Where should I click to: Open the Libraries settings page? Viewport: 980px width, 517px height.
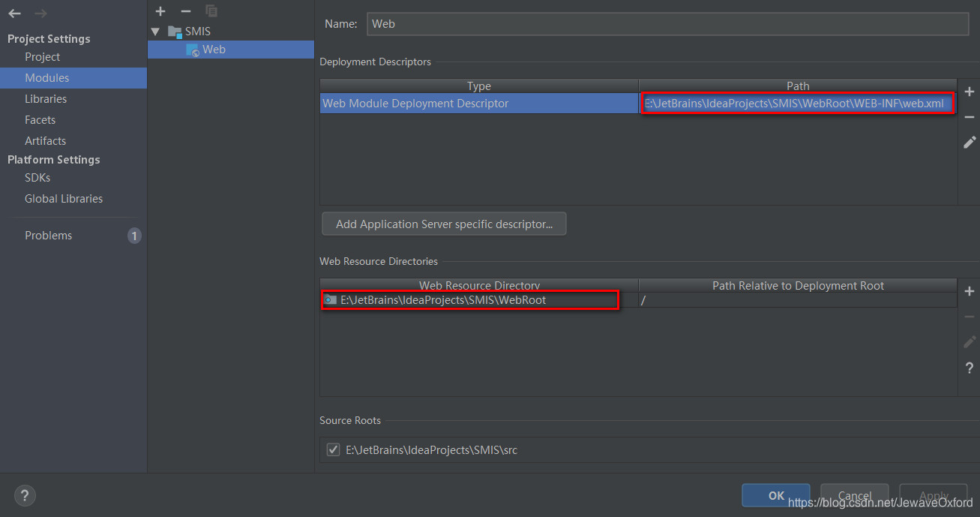(x=46, y=99)
